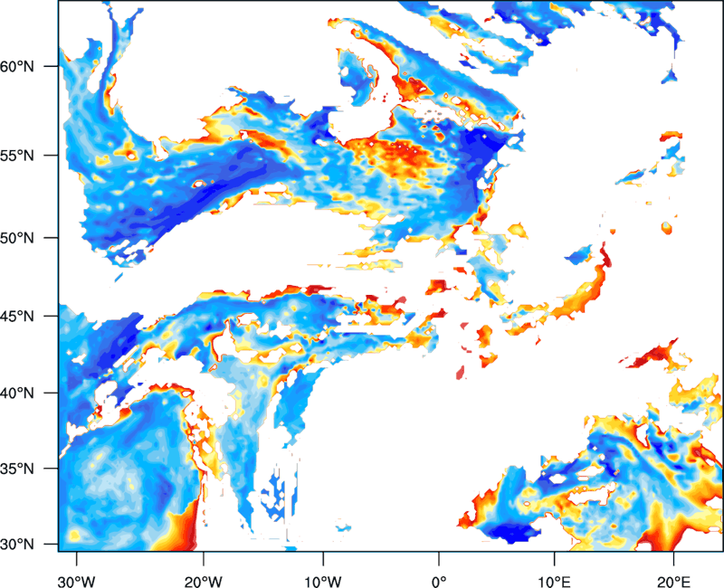Click the 0° longitude label
724x588 pixels.
coord(439,582)
